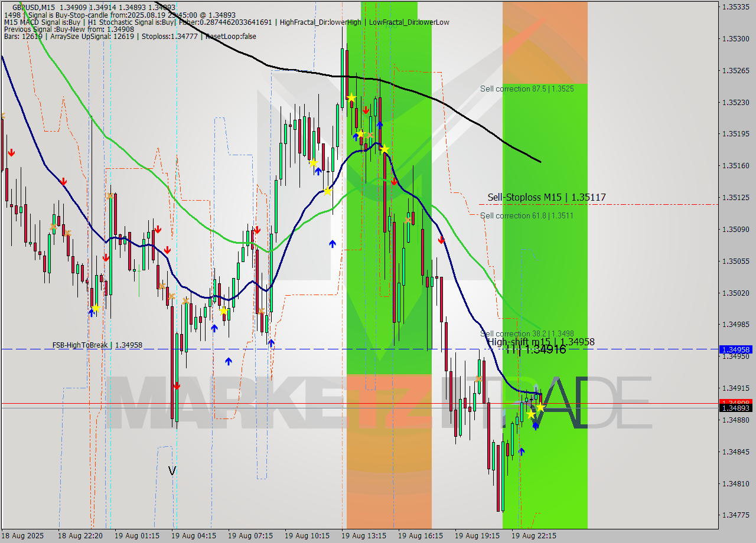The width and height of the screenshot is (756, 543).
Task: Click the Sell-Stoploss M15 1.35117 label
Action: point(546,197)
